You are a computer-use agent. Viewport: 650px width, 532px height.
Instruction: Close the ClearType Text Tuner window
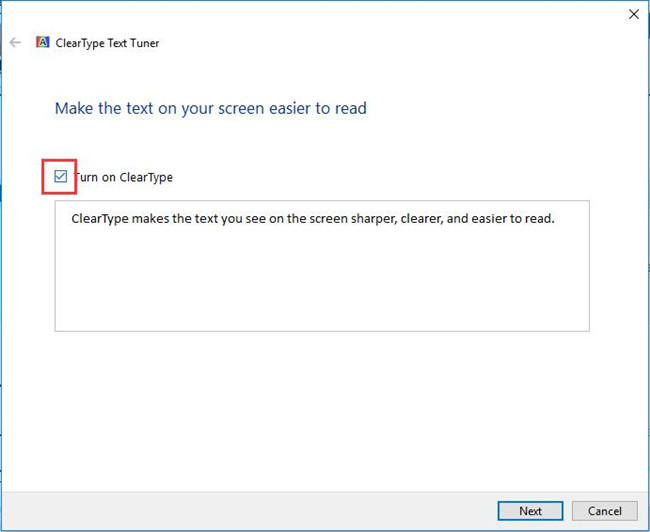[x=633, y=14]
